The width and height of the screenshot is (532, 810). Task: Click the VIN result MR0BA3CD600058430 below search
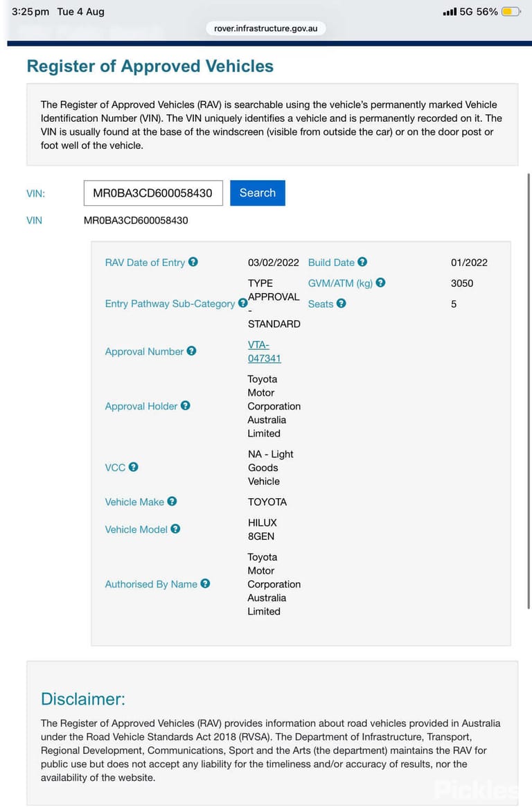(x=136, y=220)
